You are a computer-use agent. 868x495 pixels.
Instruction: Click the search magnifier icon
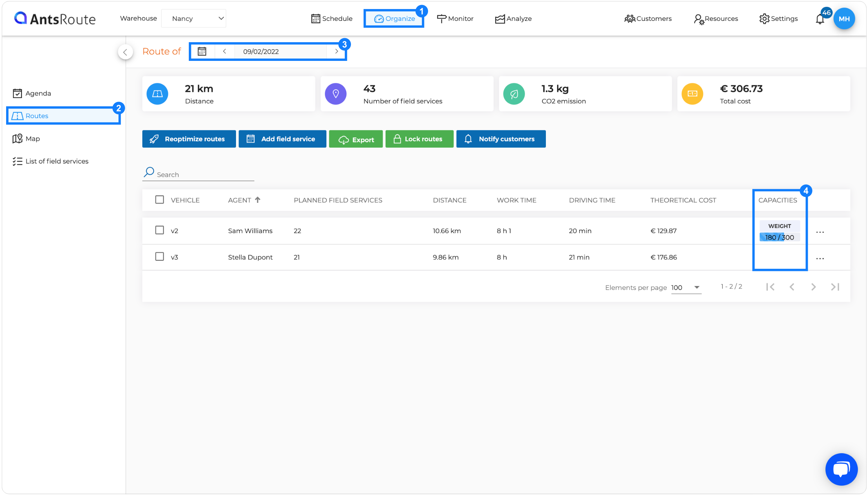pyautogui.click(x=149, y=172)
